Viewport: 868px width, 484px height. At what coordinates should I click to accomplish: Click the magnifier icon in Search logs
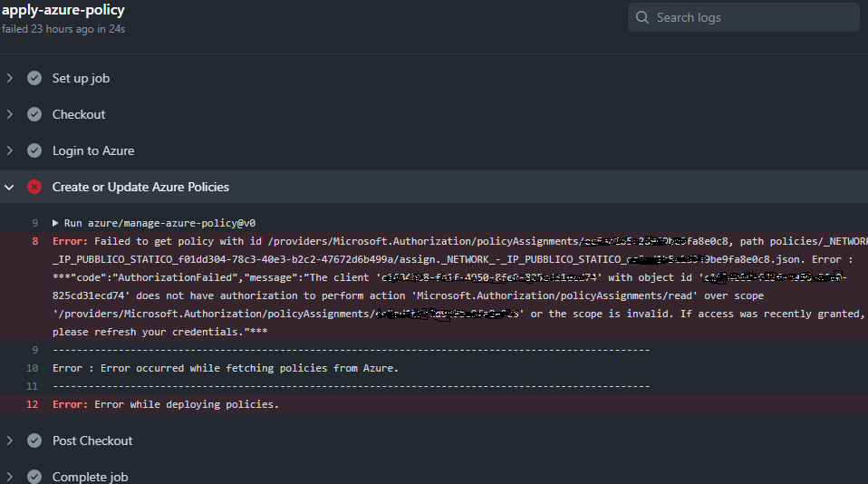(642, 18)
